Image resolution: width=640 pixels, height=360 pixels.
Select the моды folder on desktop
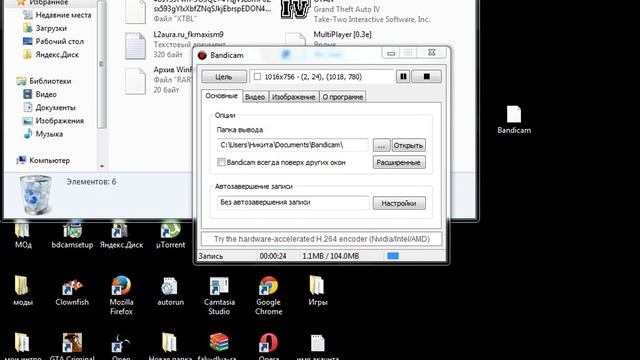pos(23,291)
